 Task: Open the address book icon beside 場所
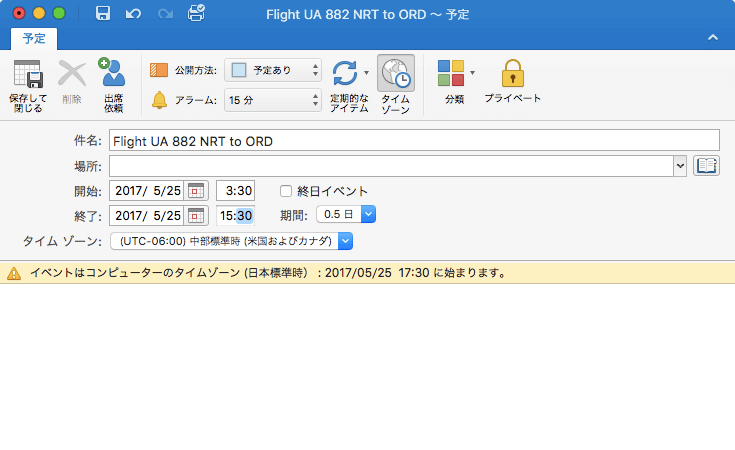coord(706,165)
